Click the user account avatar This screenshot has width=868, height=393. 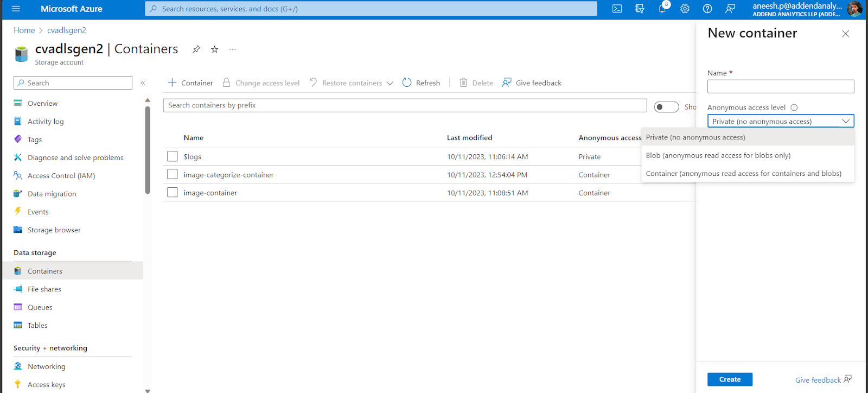pos(854,9)
